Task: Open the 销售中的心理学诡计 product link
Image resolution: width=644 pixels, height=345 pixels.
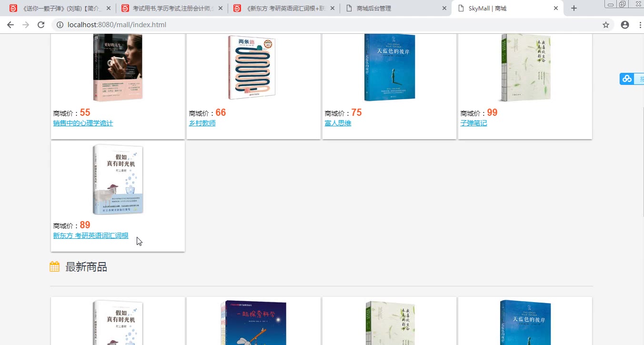Action: click(x=83, y=123)
